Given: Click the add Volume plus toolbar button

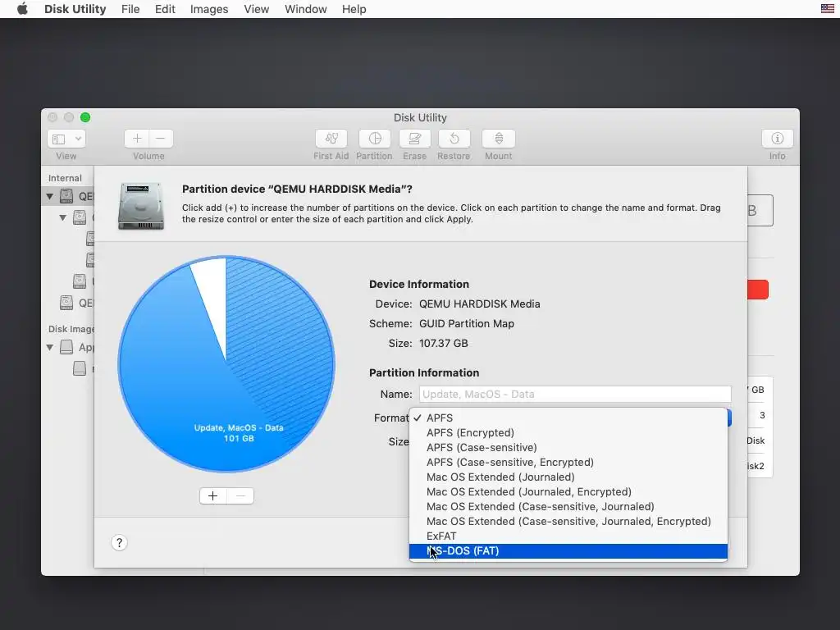Looking at the screenshot, I should (137, 139).
